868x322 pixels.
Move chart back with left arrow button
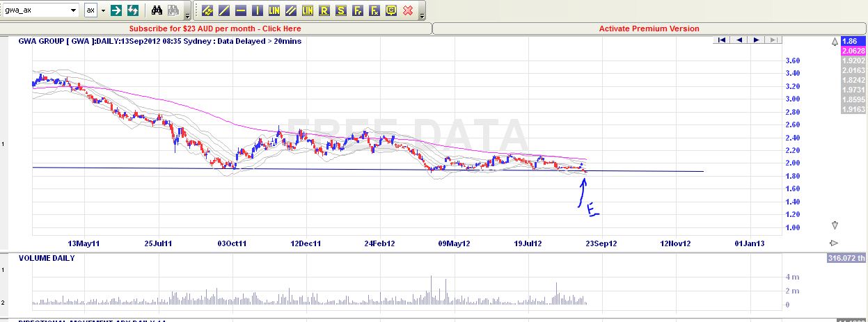point(739,40)
